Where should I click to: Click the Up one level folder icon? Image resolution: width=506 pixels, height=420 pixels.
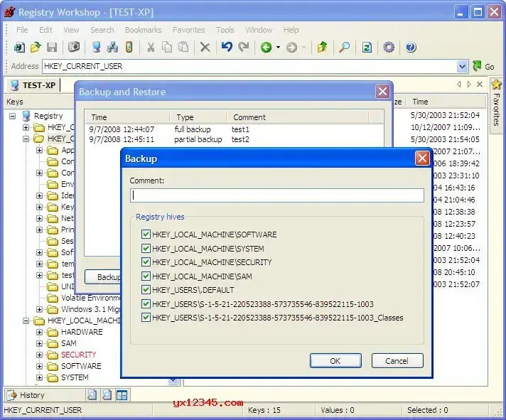click(322, 48)
